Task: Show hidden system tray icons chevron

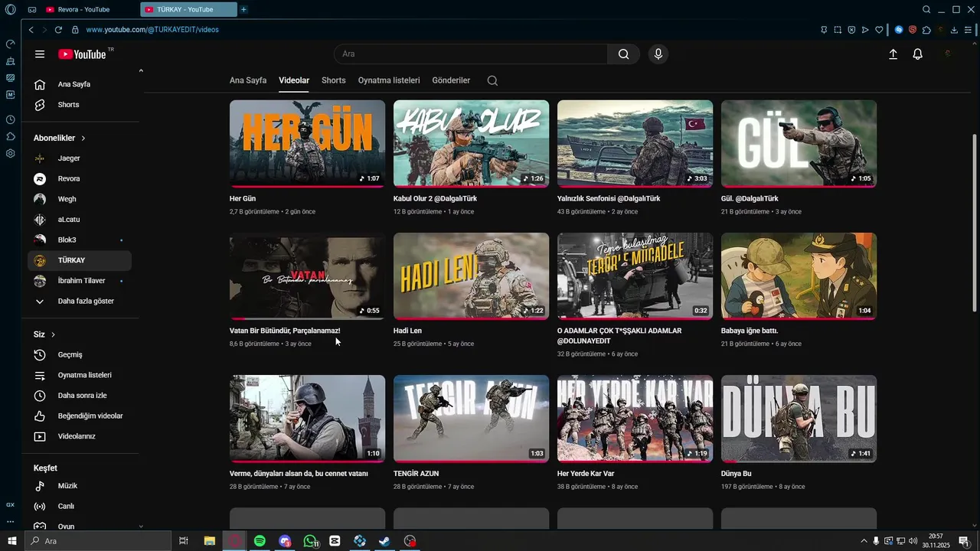Action: [864, 541]
